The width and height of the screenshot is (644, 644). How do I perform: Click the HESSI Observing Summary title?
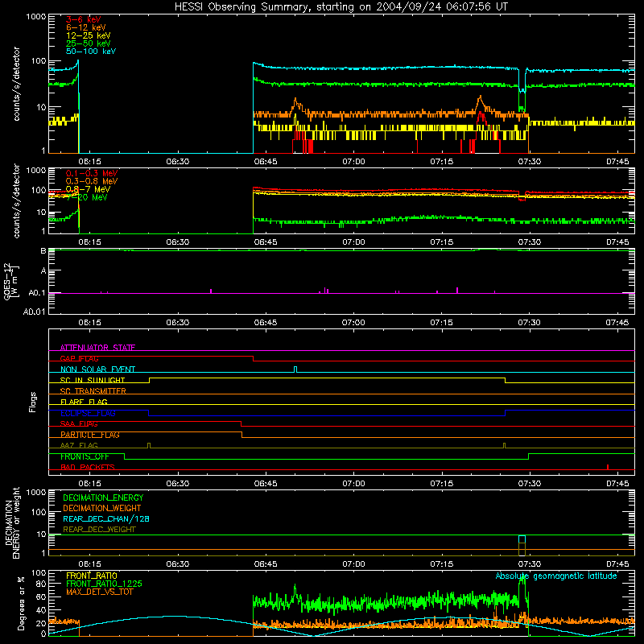(x=341, y=7)
